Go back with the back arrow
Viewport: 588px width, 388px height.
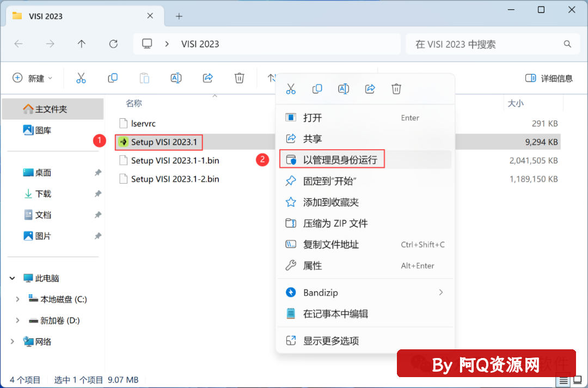(19, 44)
